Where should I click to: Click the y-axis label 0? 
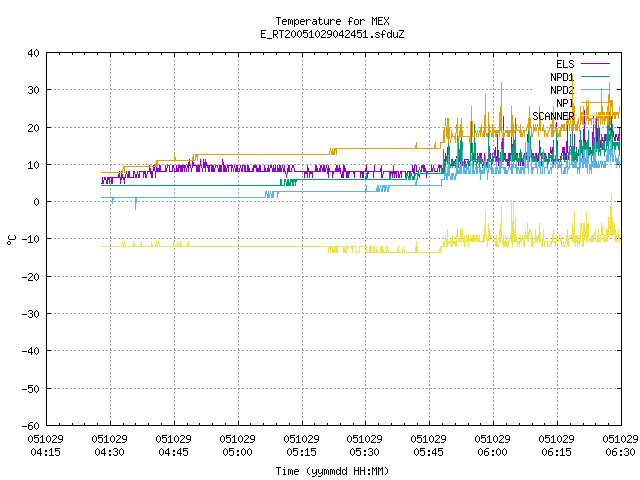tap(37, 202)
